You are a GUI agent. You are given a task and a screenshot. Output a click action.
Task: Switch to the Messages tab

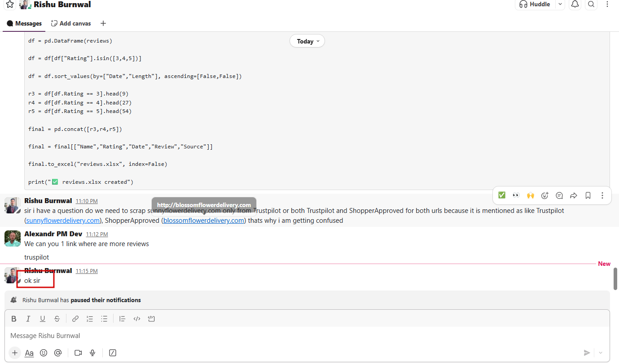[24, 23]
